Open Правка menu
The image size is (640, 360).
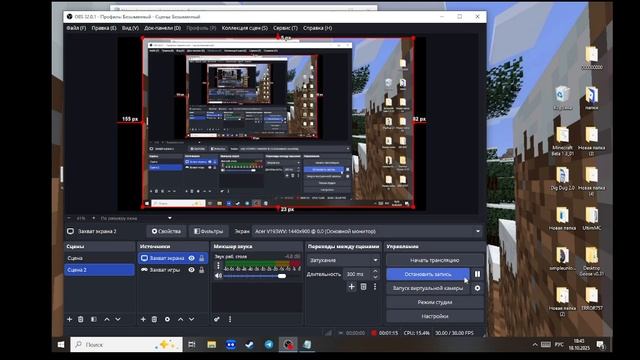(104, 28)
